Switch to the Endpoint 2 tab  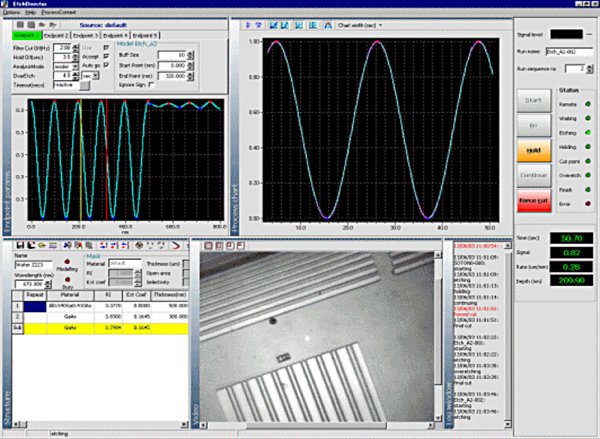click(x=56, y=36)
